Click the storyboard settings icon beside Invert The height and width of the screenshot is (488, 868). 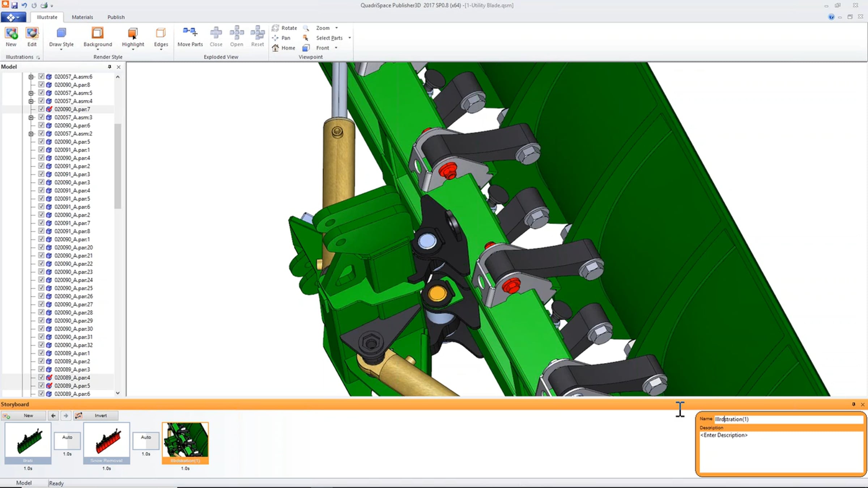(78, 416)
